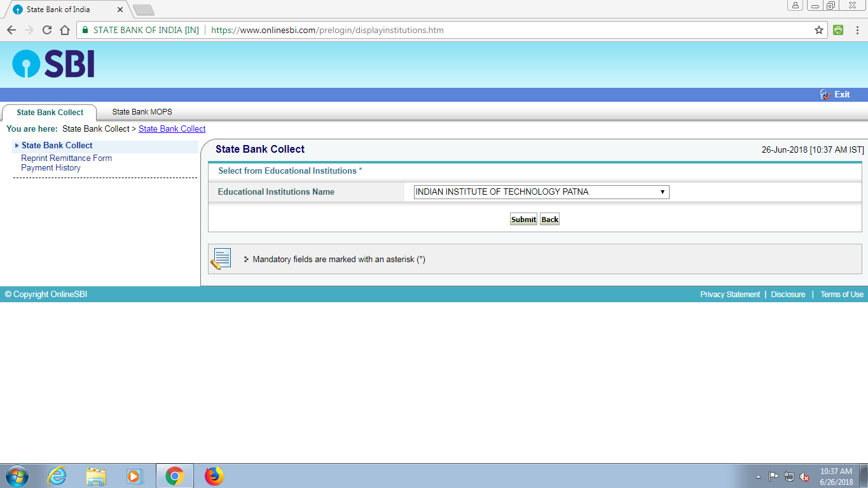Image resolution: width=868 pixels, height=488 pixels.
Task: Open State Bank Collect breadcrumb link
Action: click(172, 129)
